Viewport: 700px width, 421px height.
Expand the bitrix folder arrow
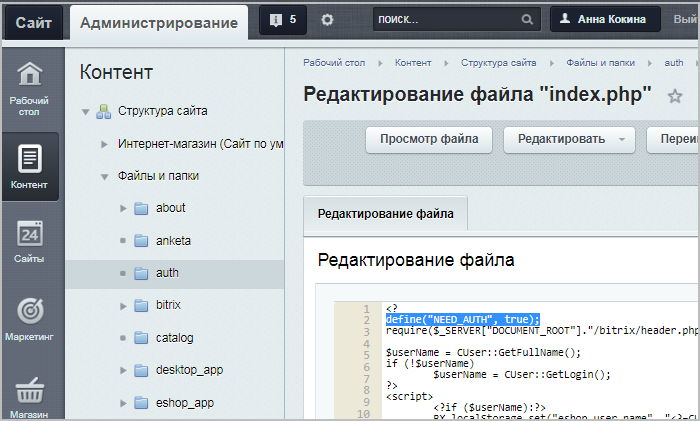point(123,306)
